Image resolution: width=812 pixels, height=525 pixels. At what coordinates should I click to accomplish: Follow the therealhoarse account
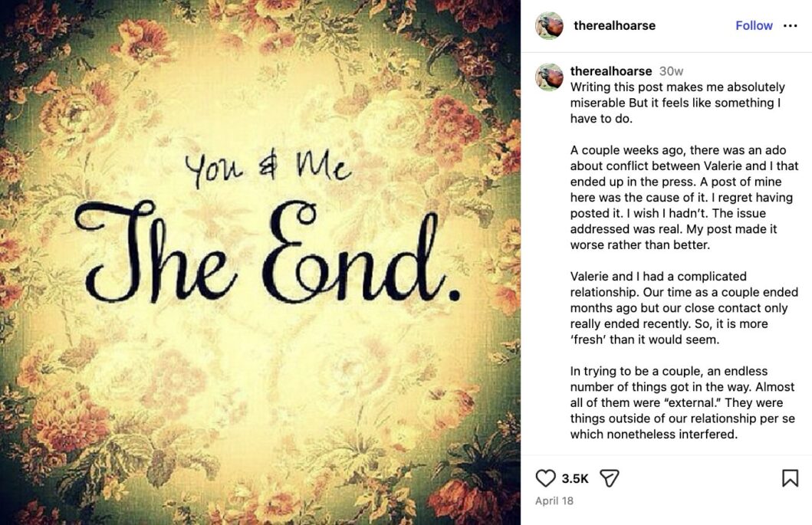754,26
